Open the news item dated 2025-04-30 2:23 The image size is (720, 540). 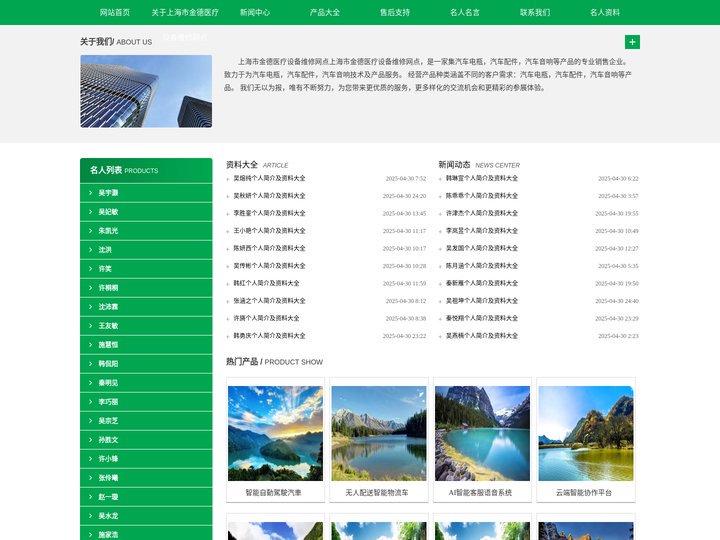coord(482,336)
